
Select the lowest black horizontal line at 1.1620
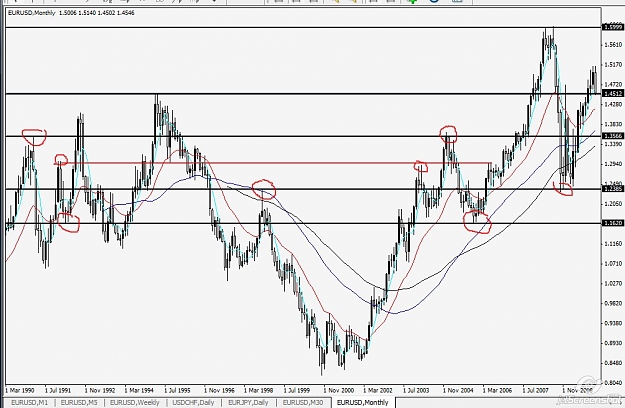pos(303,223)
